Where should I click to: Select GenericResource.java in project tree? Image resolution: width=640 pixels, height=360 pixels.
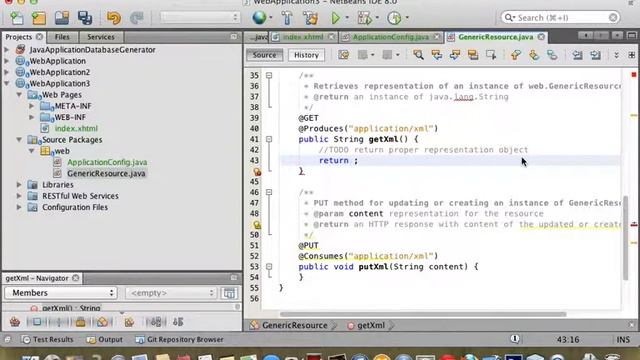(106, 173)
